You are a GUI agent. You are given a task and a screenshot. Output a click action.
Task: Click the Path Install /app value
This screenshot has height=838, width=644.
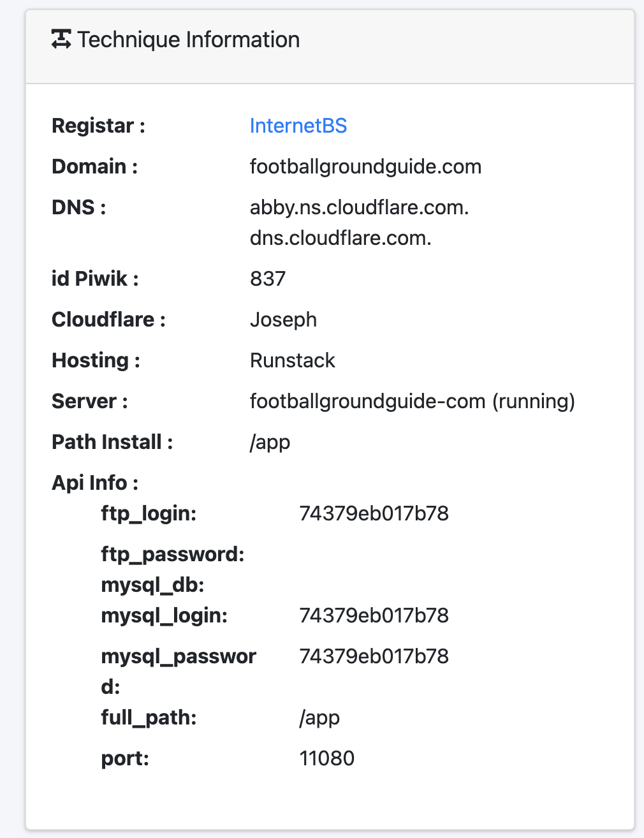tap(270, 442)
